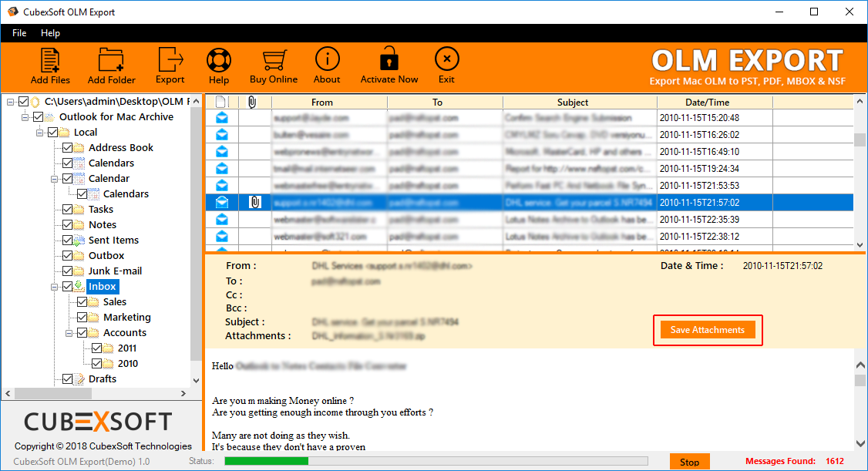Click the Save Attachments button

pyautogui.click(x=708, y=330)
